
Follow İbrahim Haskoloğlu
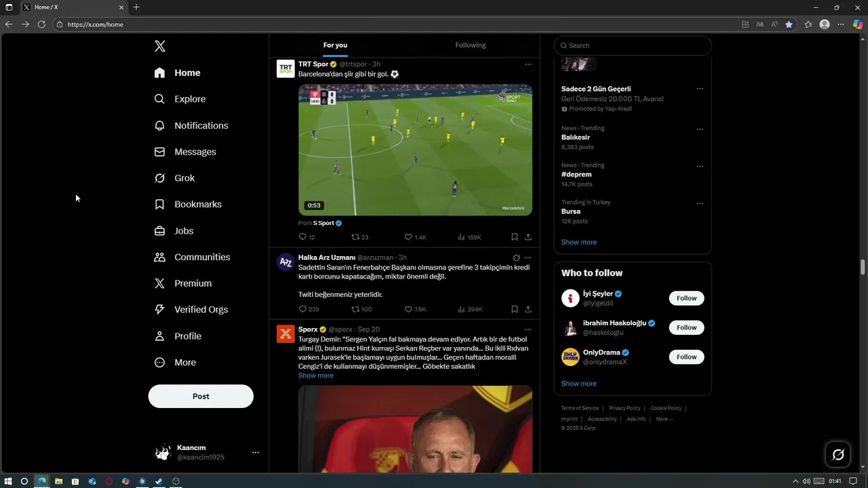pos(686,327)
